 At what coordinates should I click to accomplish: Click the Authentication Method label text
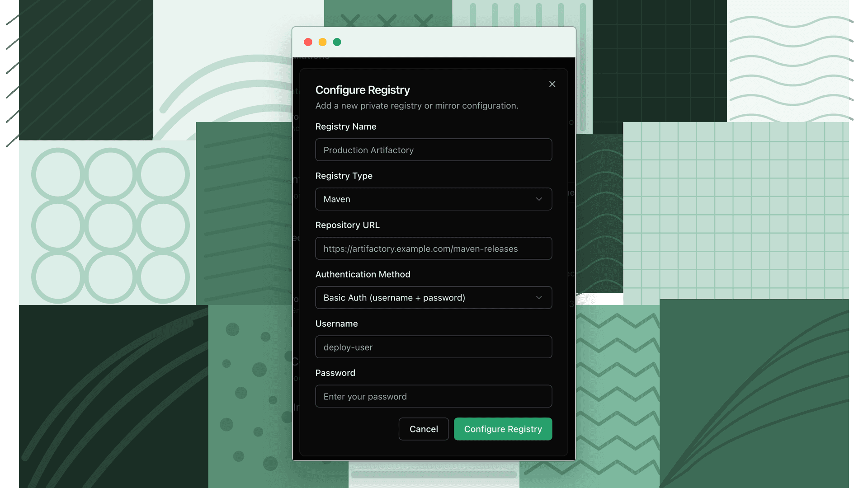pyautogui.click(x=363, y=274)
